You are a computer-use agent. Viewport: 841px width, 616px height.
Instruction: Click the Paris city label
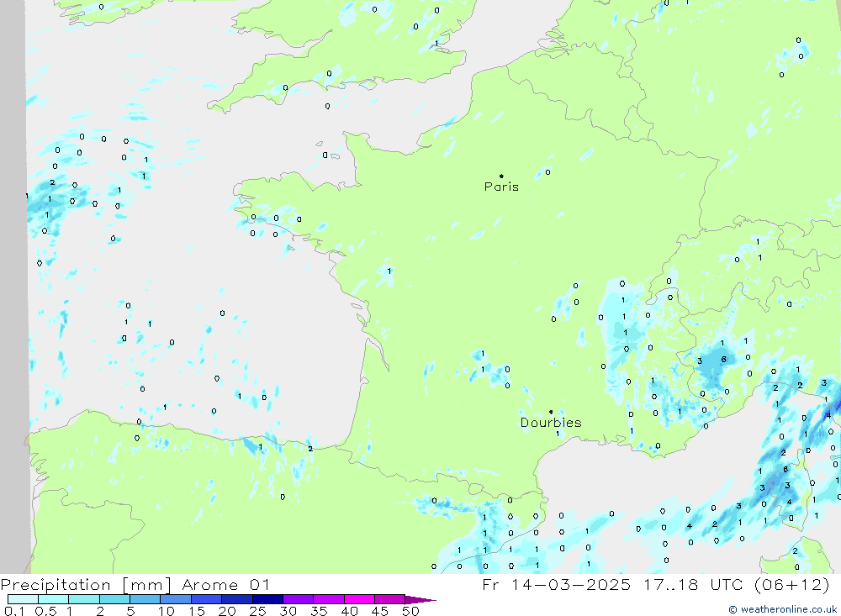tap(501, 187)
